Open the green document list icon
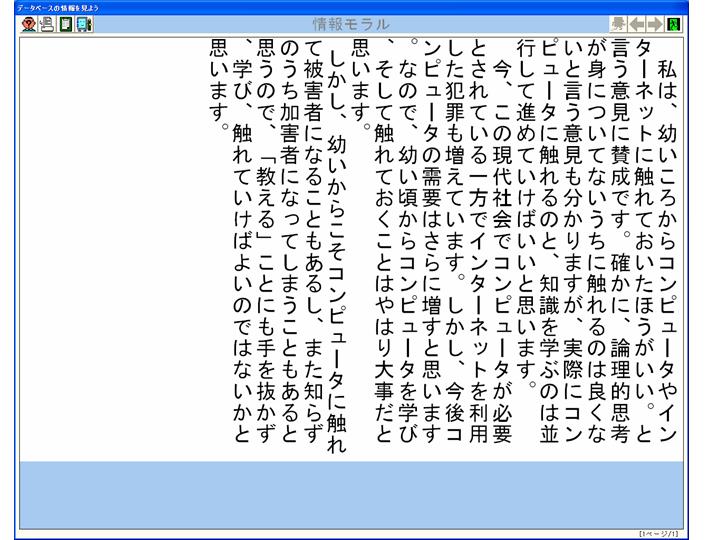This screenshot has height=540, width=720. (x=65, y=24)
